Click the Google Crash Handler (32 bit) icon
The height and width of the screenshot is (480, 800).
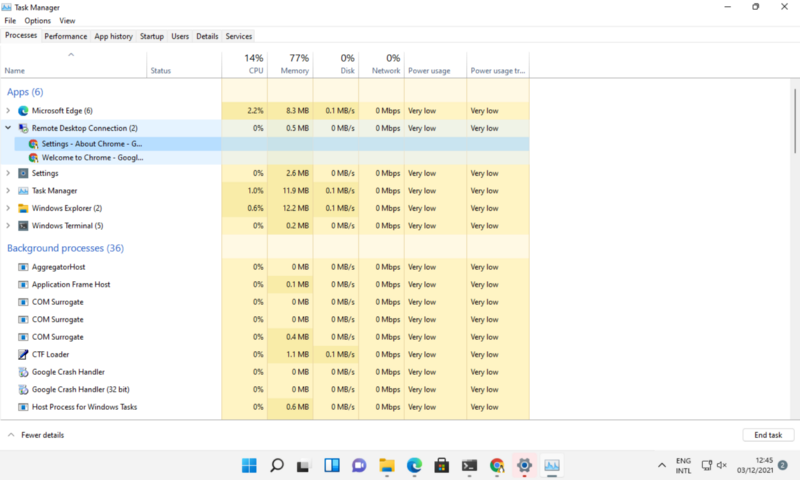click(x=23, y=389)
